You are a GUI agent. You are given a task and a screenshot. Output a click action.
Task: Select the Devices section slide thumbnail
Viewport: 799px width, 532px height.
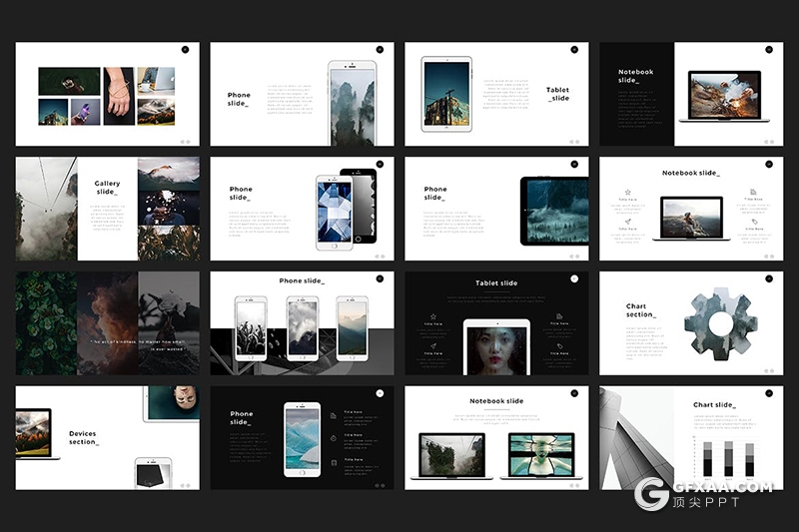pos(108,438)
